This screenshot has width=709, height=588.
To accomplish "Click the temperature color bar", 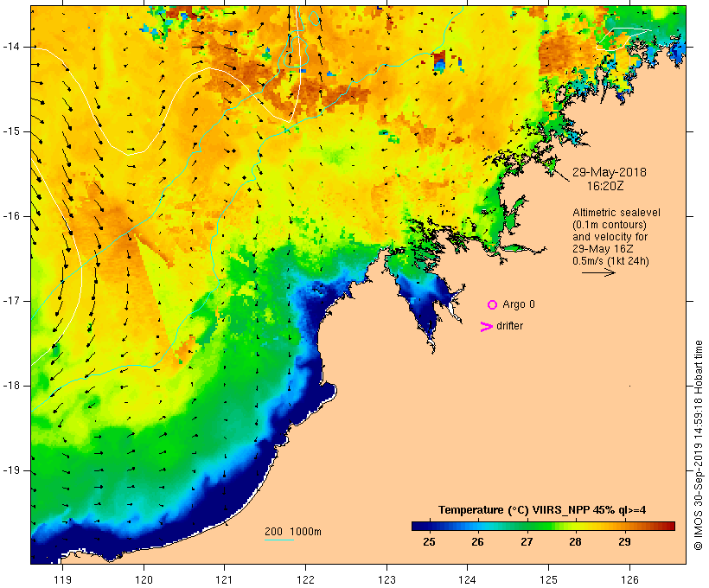I will click(x=543, y=526).
